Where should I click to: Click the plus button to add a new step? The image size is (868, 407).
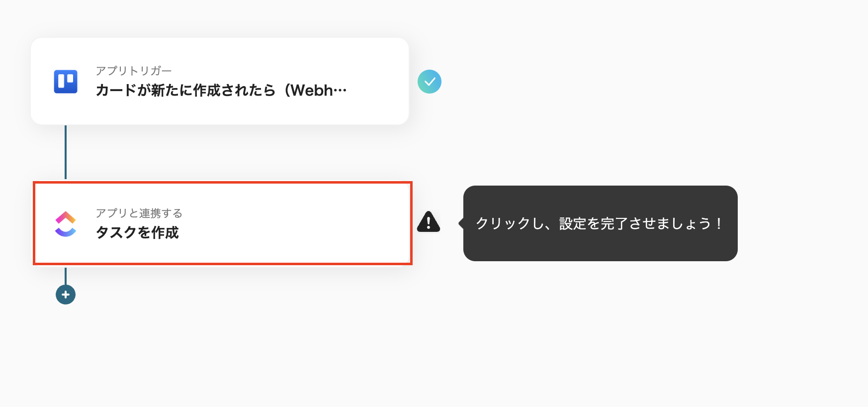(x=65, y=294)
